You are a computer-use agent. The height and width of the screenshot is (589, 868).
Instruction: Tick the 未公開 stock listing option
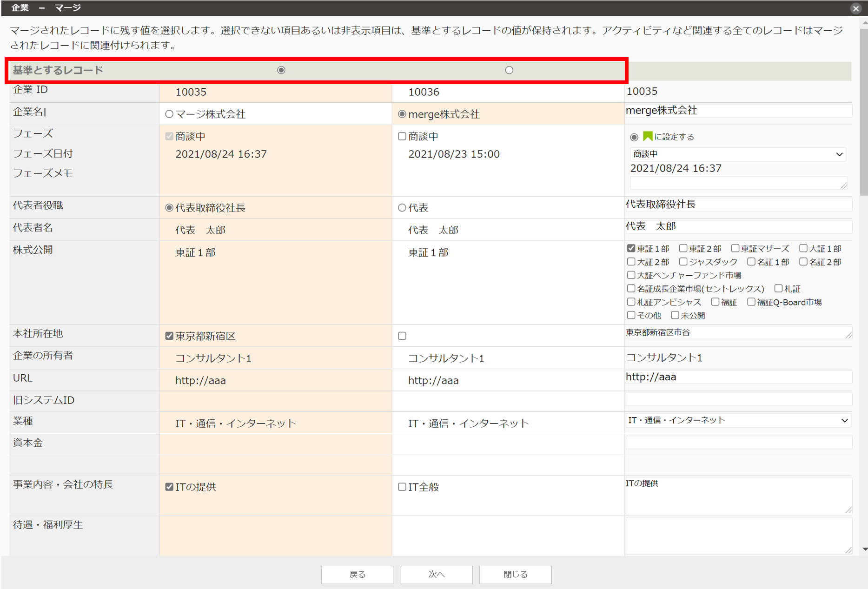(x=675, y=316)
